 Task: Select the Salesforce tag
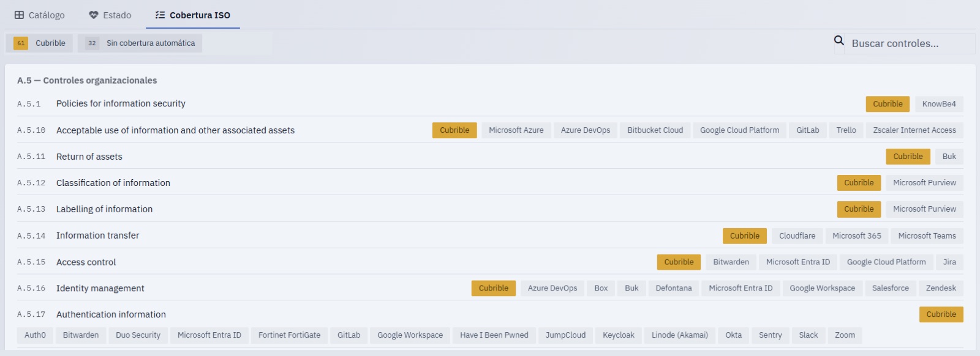[891, 288]
